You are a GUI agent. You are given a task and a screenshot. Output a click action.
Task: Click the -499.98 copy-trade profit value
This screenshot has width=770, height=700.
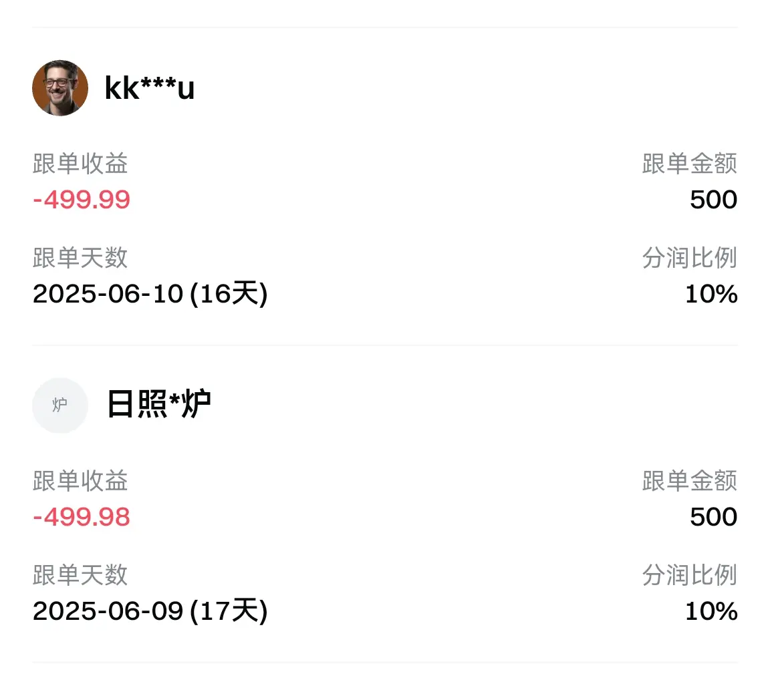(x=82, y=517)
